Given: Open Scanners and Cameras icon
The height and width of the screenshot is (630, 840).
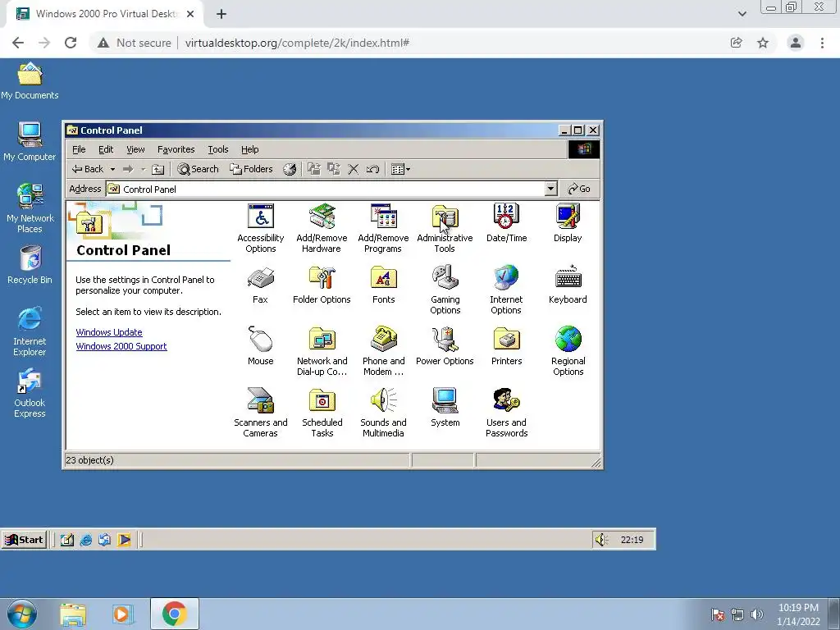Looking at the screenshot, I should click(x=260, y=413).
